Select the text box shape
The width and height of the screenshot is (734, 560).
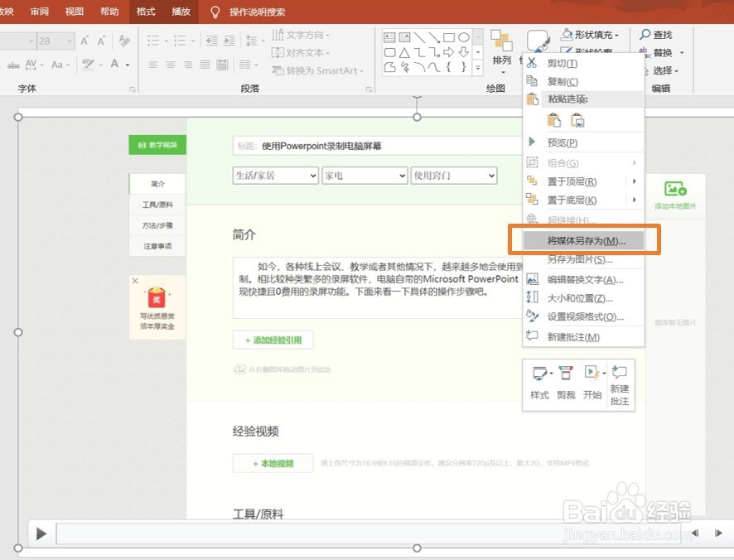[389, 37]
